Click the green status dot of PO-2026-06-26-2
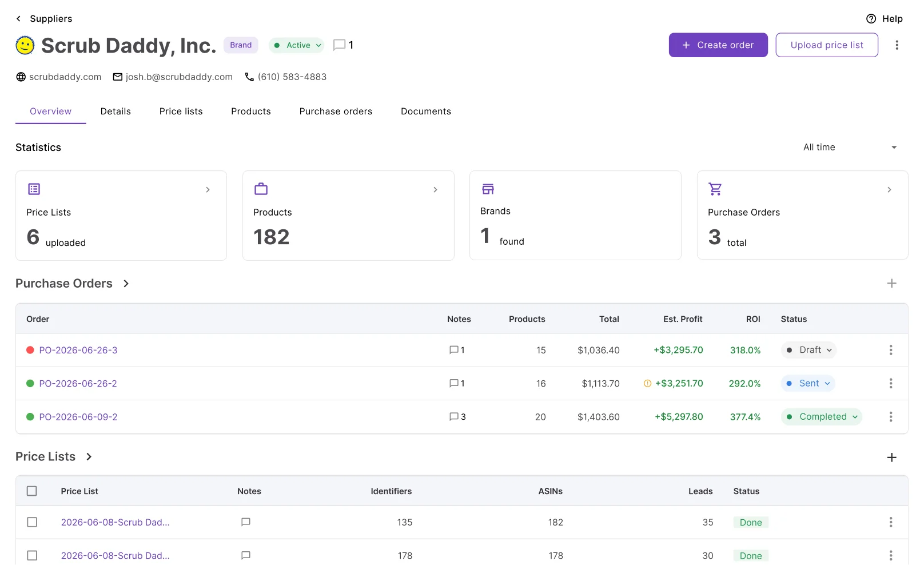This screenshot has height=565, width=924. pyautogui.click(x=30, y=383)
